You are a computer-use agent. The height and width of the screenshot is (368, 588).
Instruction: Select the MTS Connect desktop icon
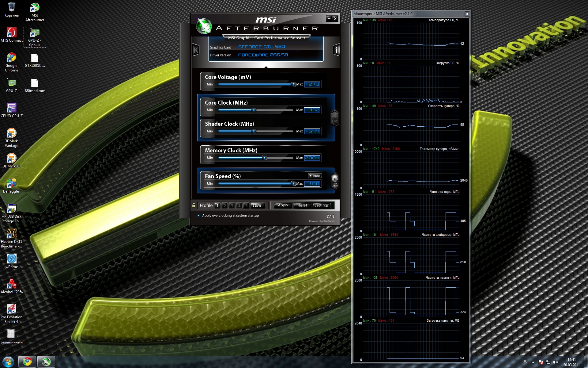pyautogui.click(x=12, y=35)
